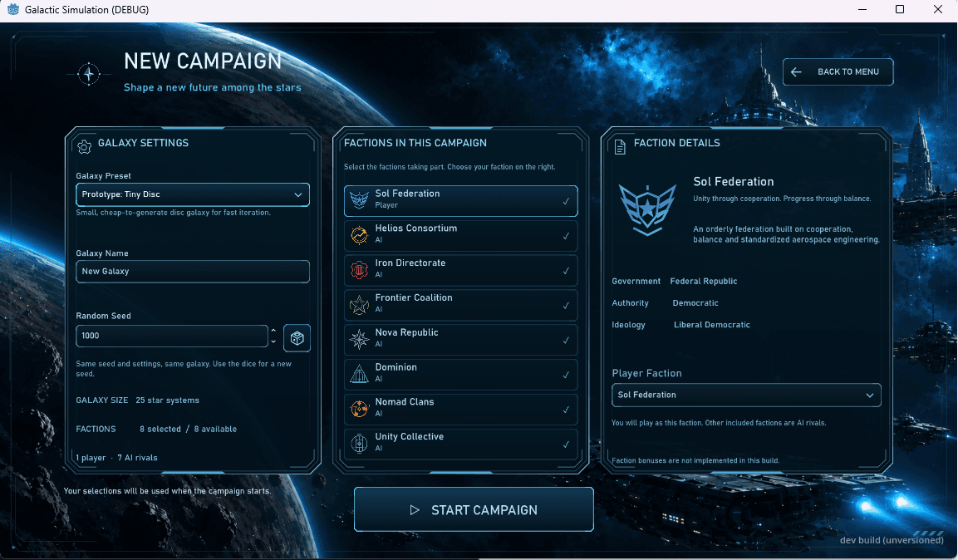Select the Iron Directorate faction name
Screen dimensions: 958x560
pos(410,263)
